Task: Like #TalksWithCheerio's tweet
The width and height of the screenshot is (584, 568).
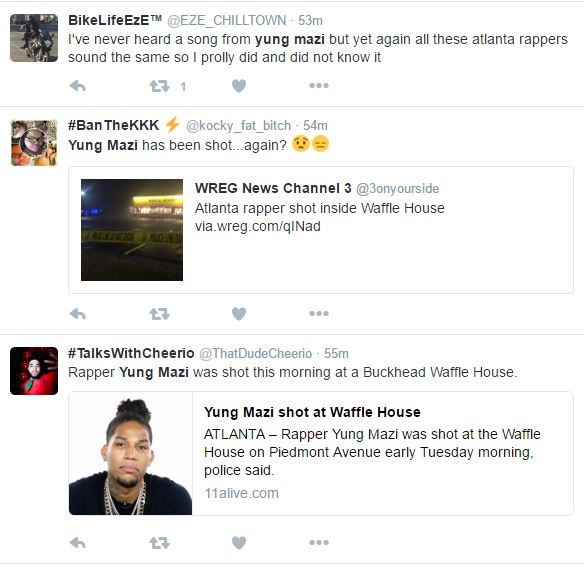Action: pos(239,543)
